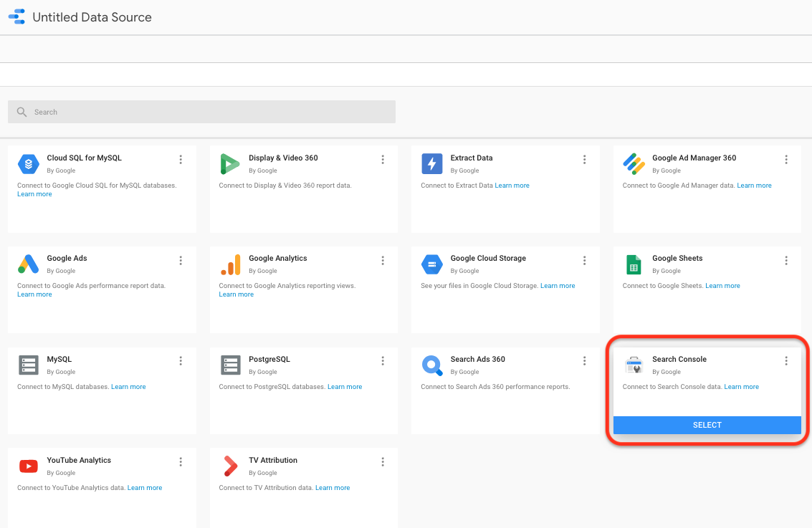The image size is (812, 528).
Task: Click the Google Data Studio logo
Action: 16,16
